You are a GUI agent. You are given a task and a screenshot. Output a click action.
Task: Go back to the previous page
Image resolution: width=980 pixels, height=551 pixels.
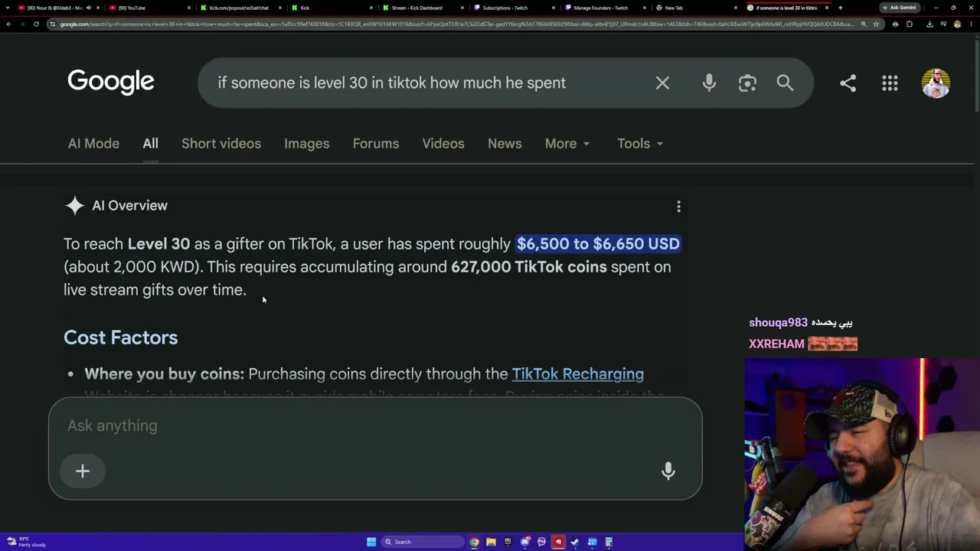tap(8, 24)
